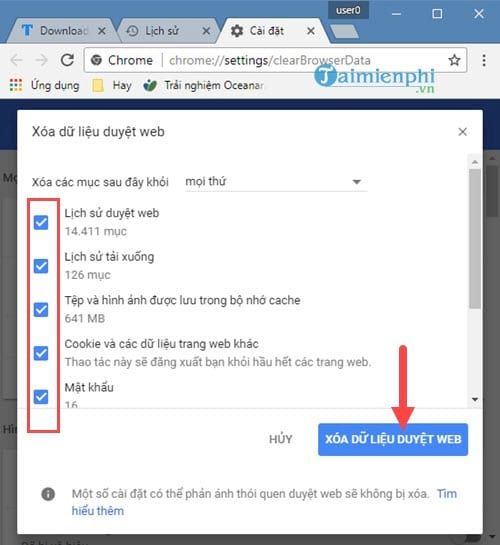This screenshot has height=545, width=500.
Task: Toggle Cookie và các dữ liệu trang web checkbox
Action: click(x=41, y=353)
